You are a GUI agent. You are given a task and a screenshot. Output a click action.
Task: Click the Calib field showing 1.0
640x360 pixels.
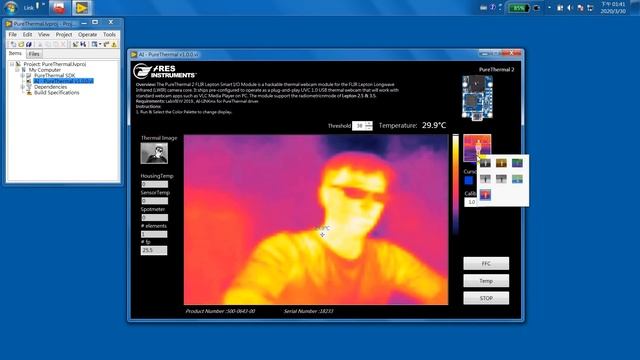coord(471,202)
